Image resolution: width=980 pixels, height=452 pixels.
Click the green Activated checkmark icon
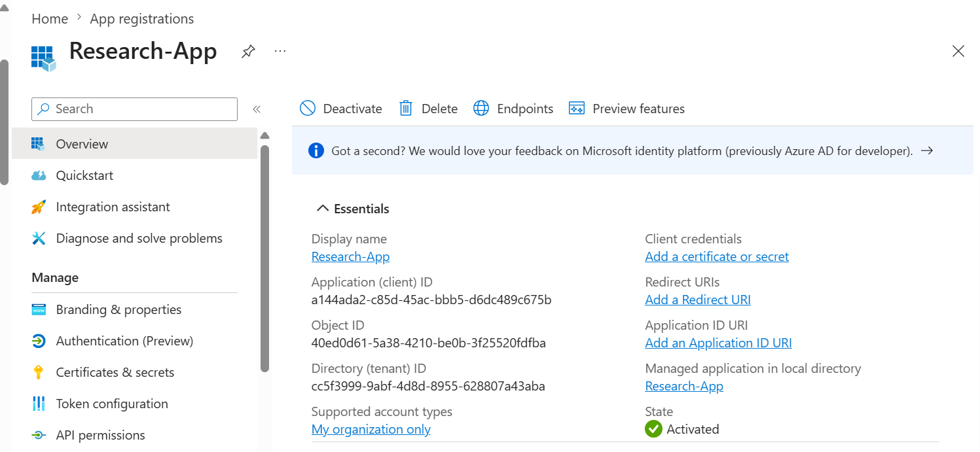[x=653, y=429]
